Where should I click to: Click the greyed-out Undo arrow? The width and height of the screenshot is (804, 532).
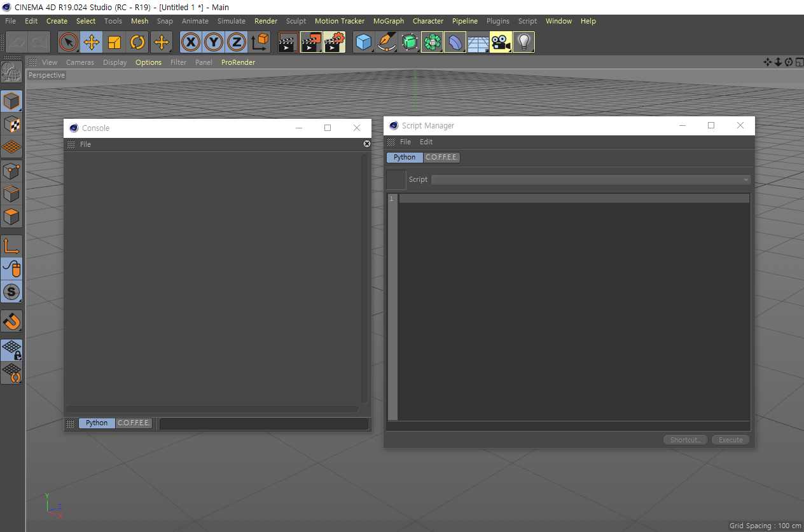pos(17,43)
